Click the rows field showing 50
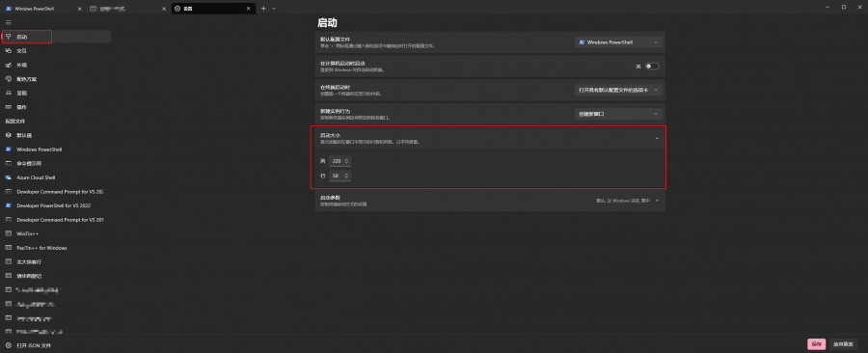 [x=339, y=176]
